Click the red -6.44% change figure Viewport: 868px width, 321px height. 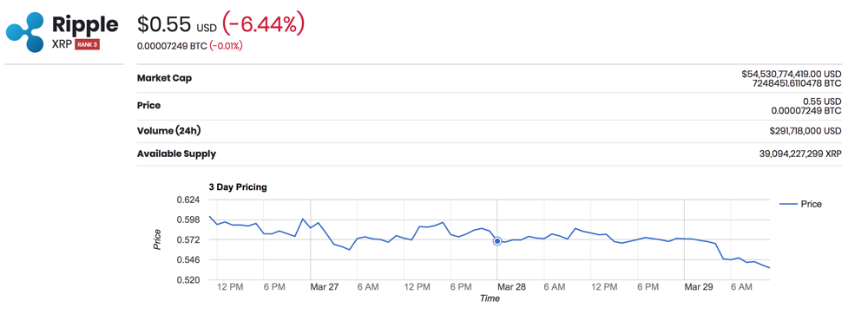pos(263,24)
